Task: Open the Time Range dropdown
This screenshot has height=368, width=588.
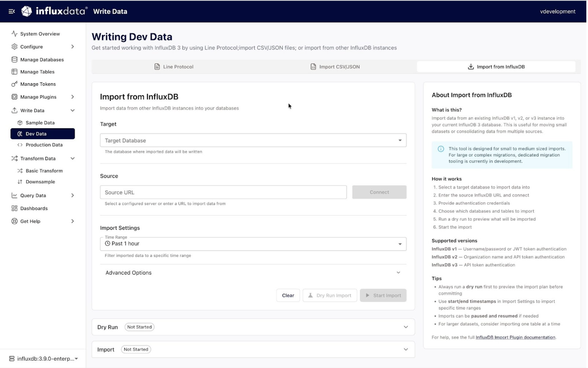Action: click(253, 244)
